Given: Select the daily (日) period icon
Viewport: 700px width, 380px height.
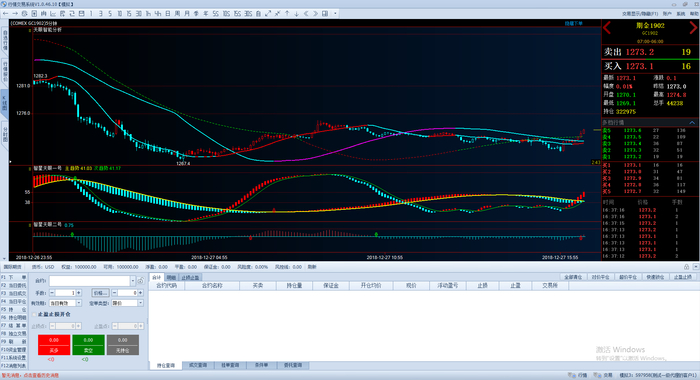Looking at the screenshot, I should point(168,14).
